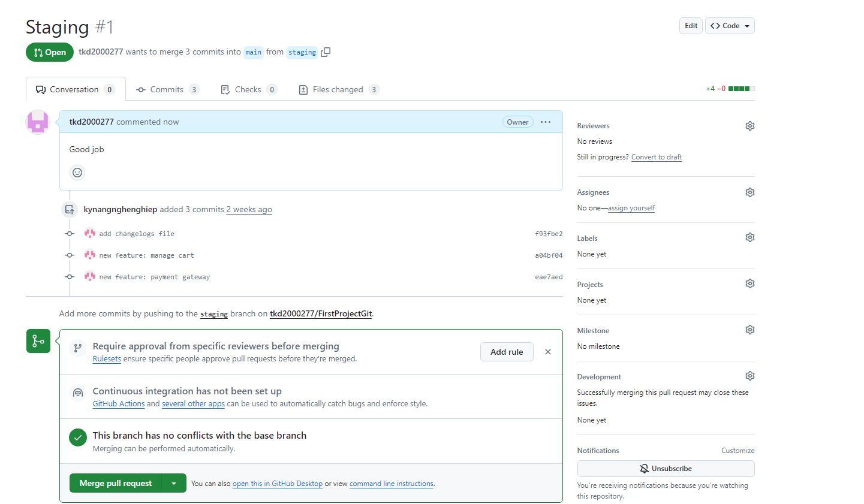This screenshot has height=504, width=864.
Task: Open the Milestone gear settings
Action: click(x=749, y=330)
